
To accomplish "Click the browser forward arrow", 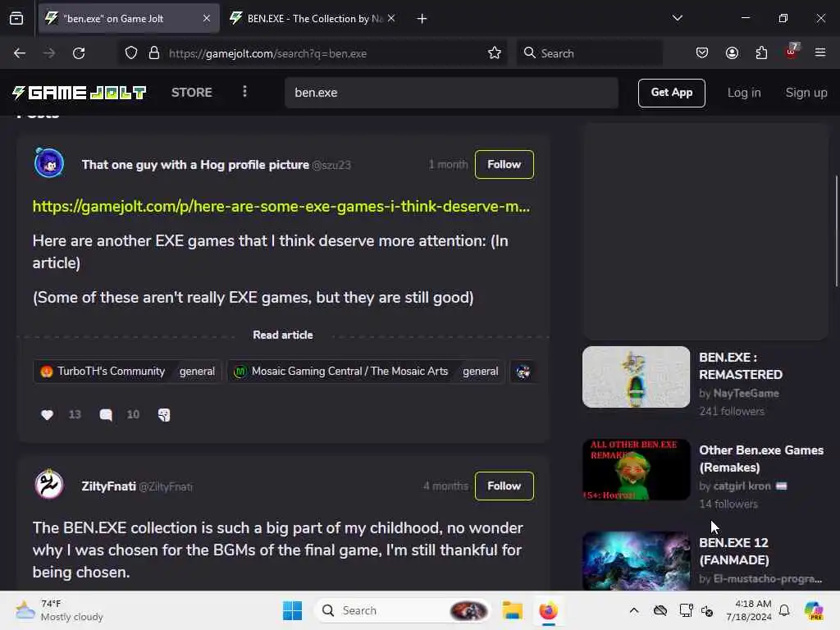I will 48,53.
